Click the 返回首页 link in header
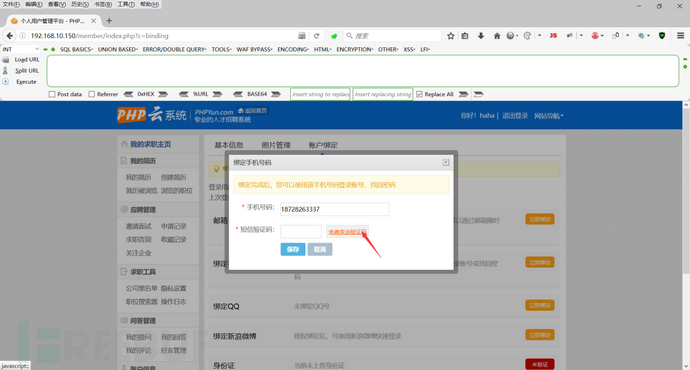Image resolution: width=690 pixels, height=370 pixels. (253, 110)
